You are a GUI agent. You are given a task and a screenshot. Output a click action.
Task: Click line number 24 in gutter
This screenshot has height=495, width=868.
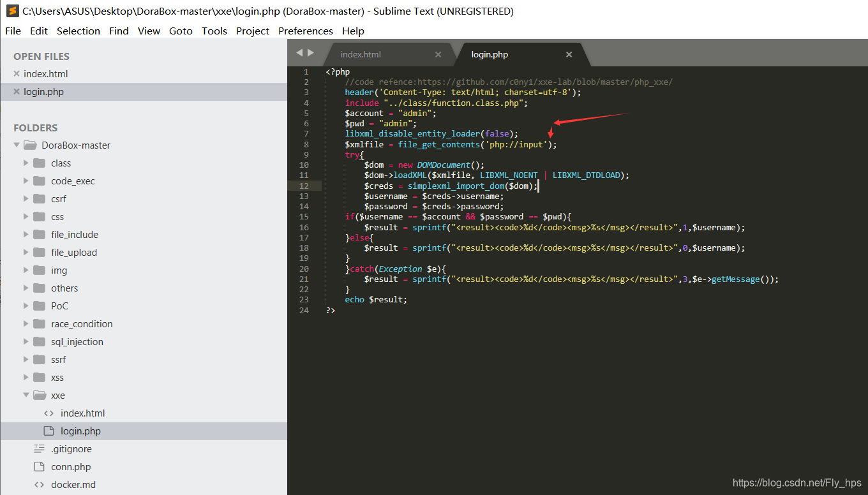click(304, 310)
